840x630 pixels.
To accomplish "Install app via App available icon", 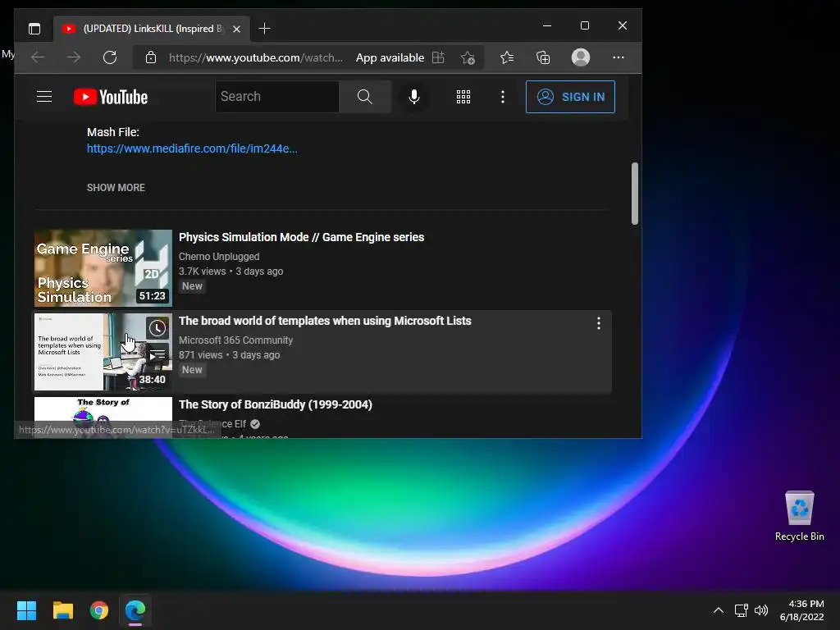I will [x=438, y=57].
